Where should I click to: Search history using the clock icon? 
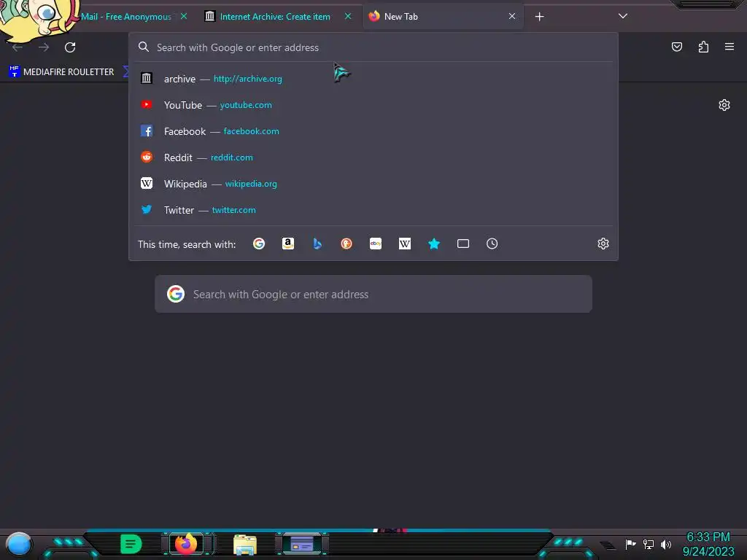coord(492,244)
